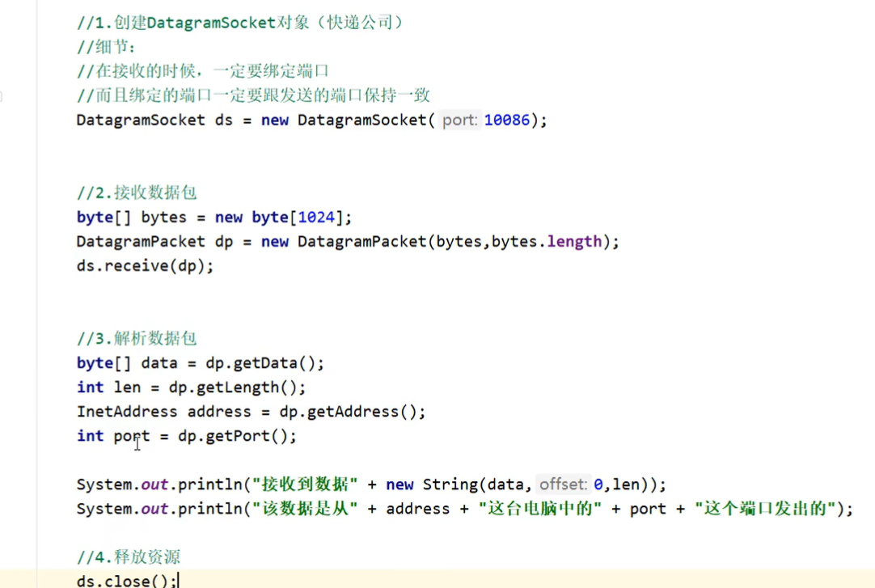
Task: Click variable 'dp' in DatagramPacket declaration
Action: (x=224, y=242)
